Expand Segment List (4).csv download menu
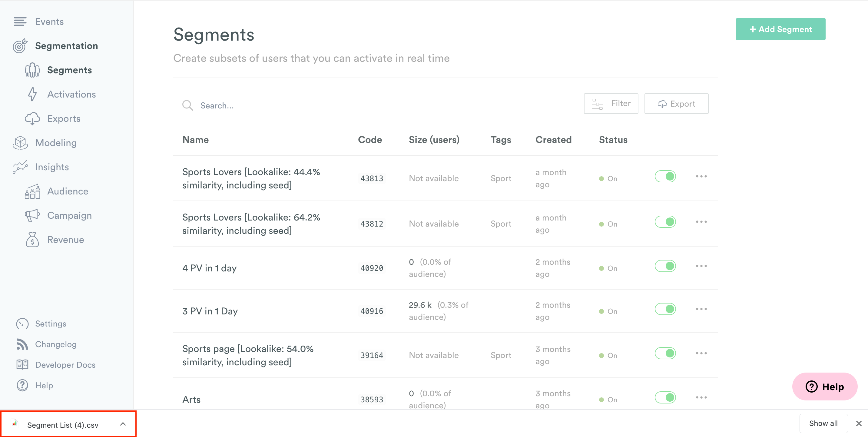868x438 pixels. coord(123,424)
